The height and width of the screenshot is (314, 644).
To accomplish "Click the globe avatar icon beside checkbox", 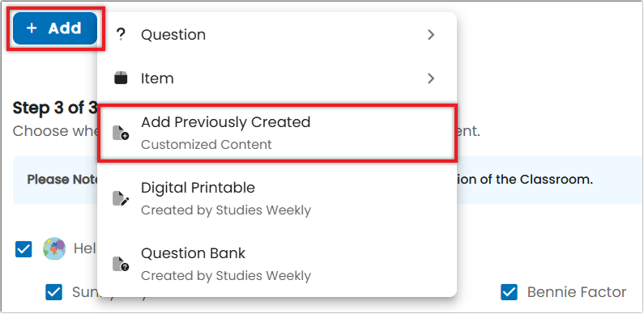I will (54, 248).
